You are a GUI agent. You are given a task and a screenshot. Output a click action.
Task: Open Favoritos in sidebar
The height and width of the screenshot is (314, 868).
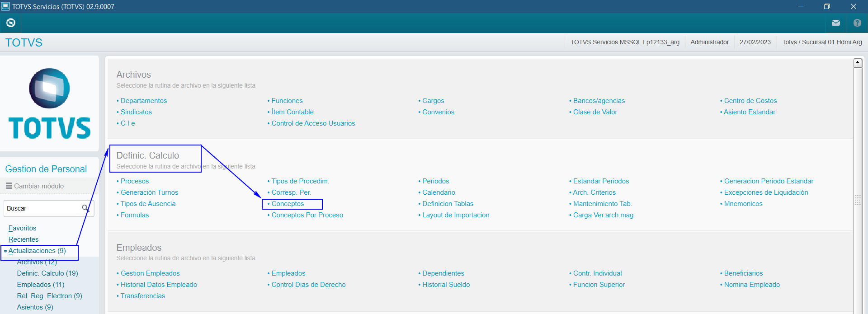tap(22, 228)
